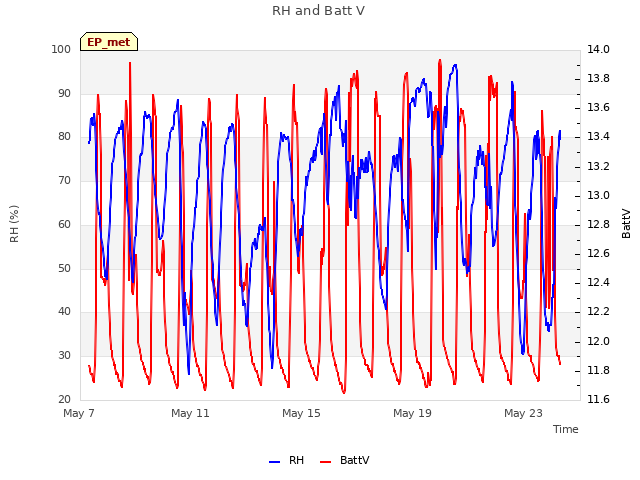This screenshot has height=480, width=640.
Task: Click the 13.0 tick on BattV axis
Action: pyautogui.click(x=598, y=196)
